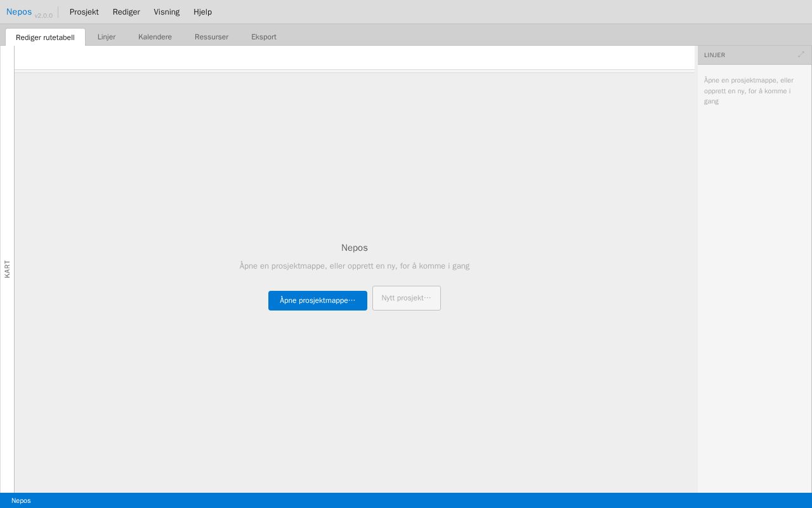Screen dimensions: 812x508
Task: Open the Visning menu
Action: 167,12
